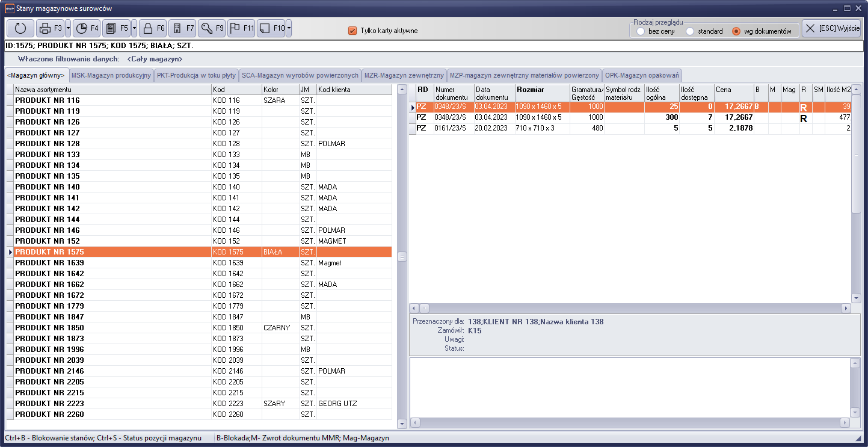
Task: Open the pie chart F4 report
Action: [x=87, y=28]
